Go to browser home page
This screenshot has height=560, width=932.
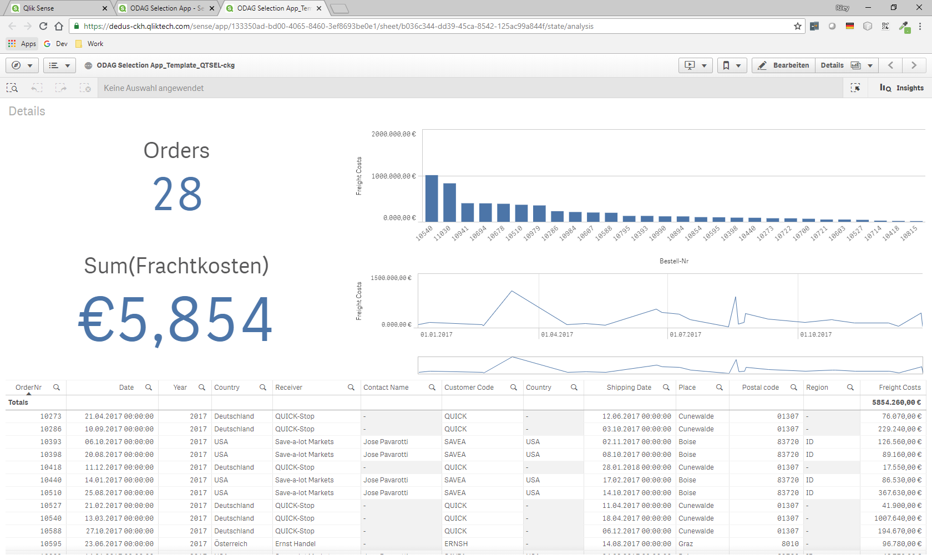pos(59,26)
